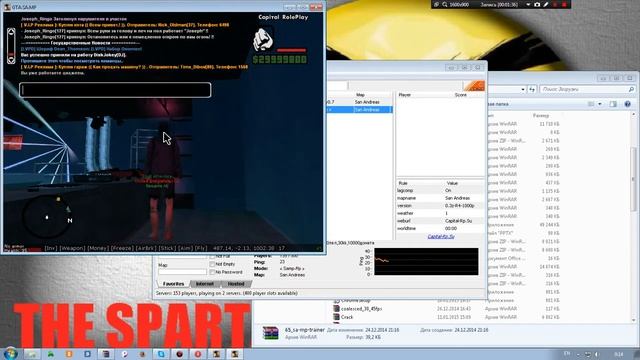The width and height of the screenshot is (640, 360).
Task: Click the volume icon in system tray
Action: tap(597, 354)
